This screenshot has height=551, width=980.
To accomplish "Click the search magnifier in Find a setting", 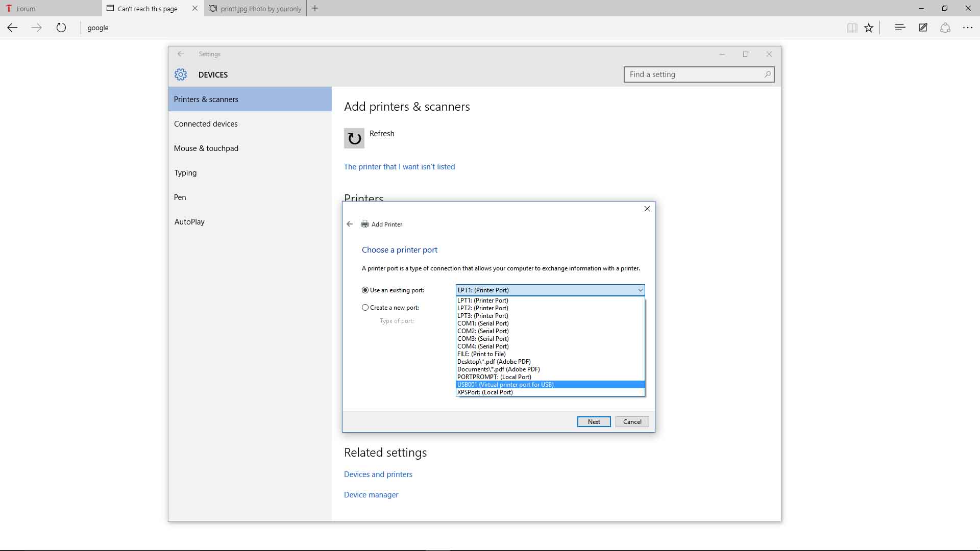I will (x=767, y=74).
